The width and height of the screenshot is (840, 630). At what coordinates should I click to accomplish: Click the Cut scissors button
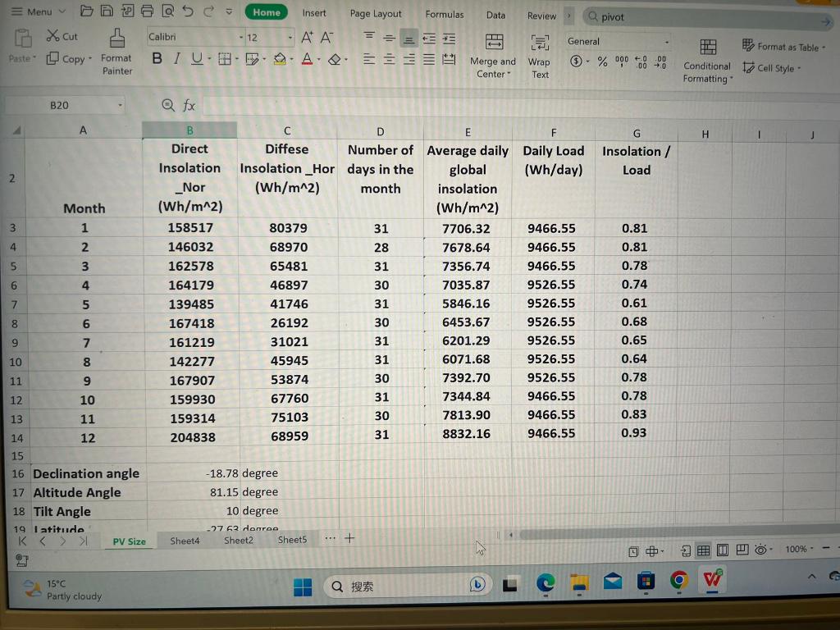[62, 36]
